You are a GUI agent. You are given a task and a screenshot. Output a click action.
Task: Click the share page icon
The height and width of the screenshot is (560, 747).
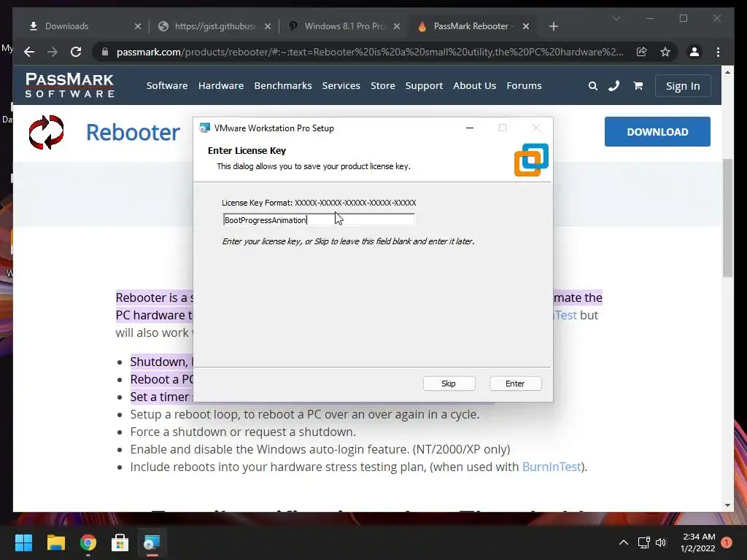(x=642, y=52)
